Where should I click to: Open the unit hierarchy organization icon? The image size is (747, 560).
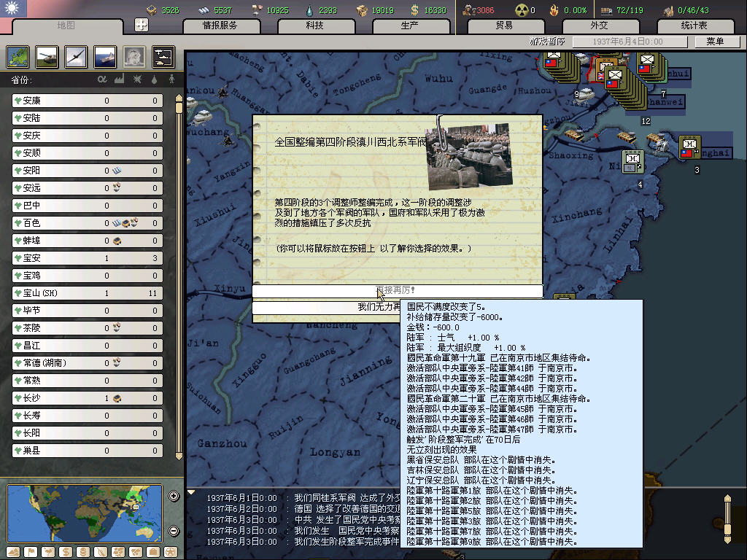pyautogui.click(x=163, y=57)
